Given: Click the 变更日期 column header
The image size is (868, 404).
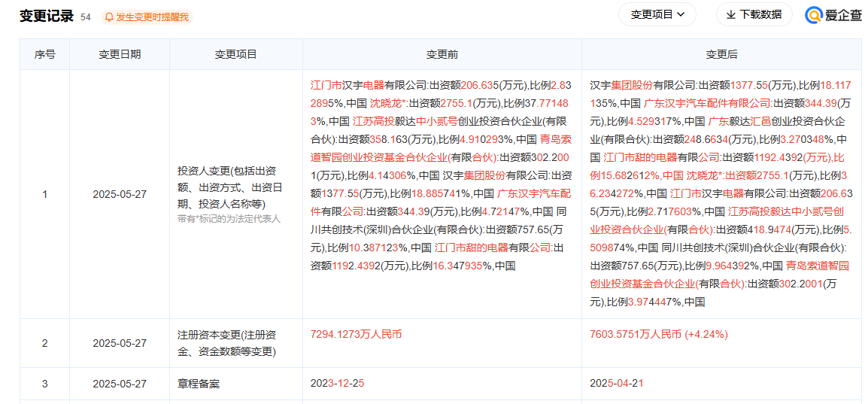Looking at the screenshot, I should [x=120, y=54].
